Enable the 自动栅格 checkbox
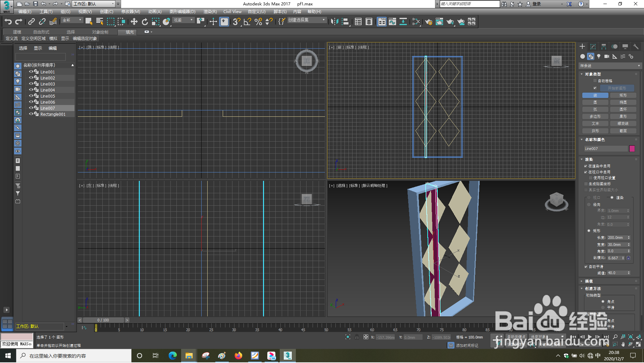This screenshot has height=363, width=644. click(x=595, y=81)
